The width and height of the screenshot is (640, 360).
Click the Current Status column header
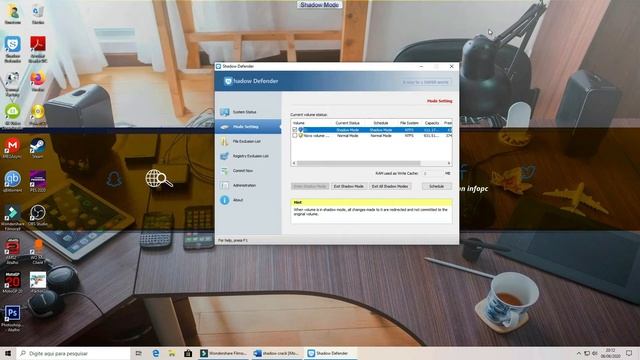point(348,123)
